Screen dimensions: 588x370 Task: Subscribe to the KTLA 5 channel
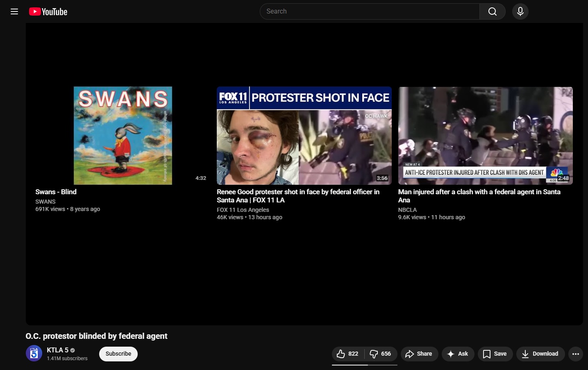pos(118,354)
